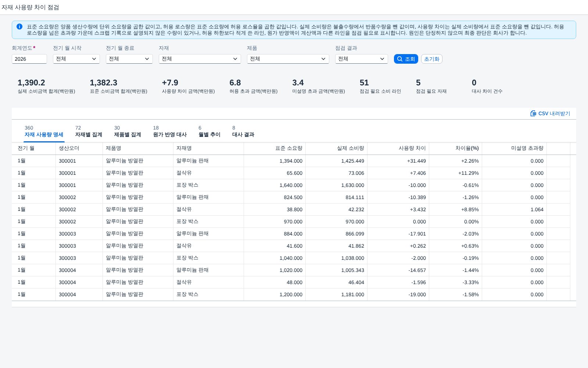Click CSV 내려받기 link

[550, 113]
